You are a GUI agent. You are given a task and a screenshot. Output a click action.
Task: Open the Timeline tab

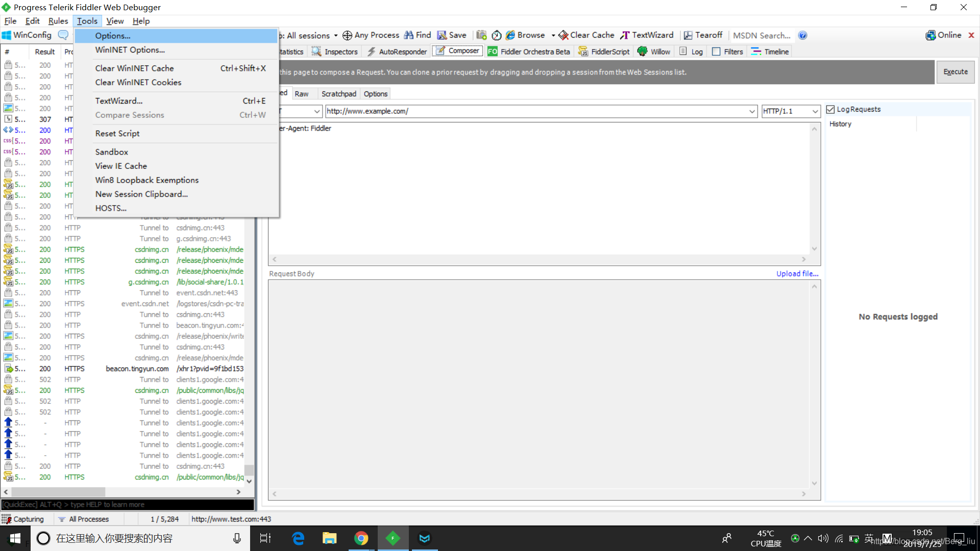pos(770,52)
